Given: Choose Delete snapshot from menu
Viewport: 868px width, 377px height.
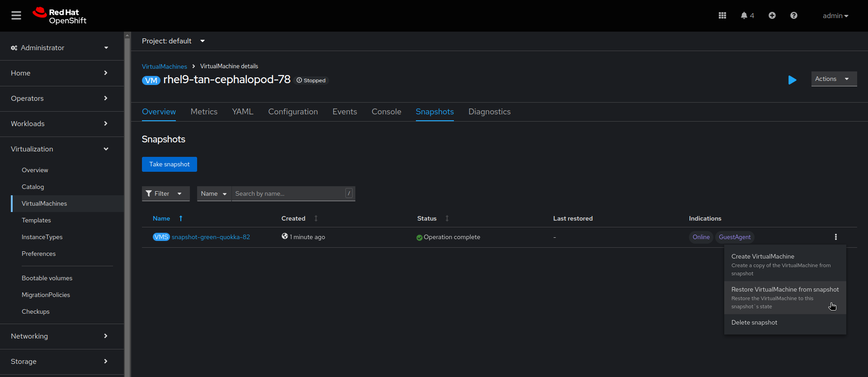Looking at the screenshot, I should [754, 322].
